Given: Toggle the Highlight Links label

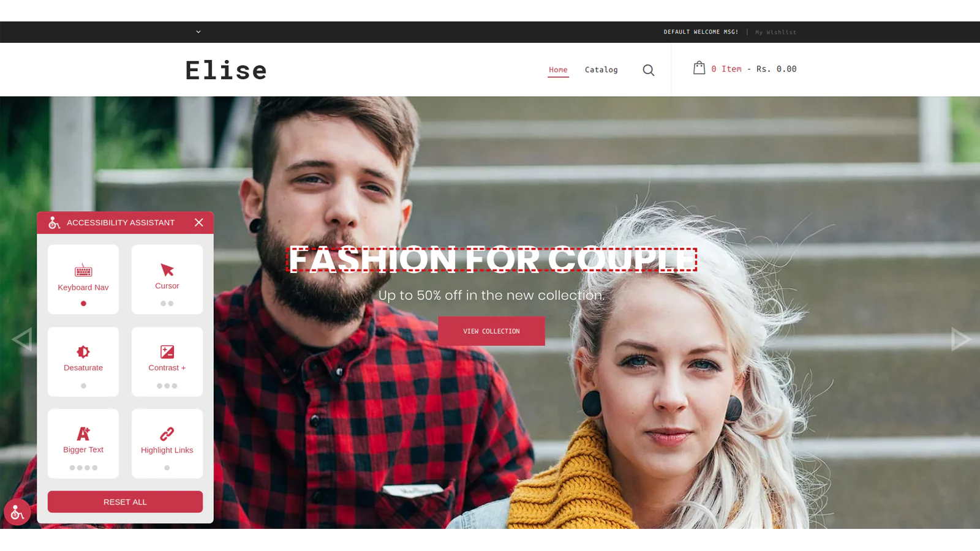Looking at the screenshot, I should [167, 450].
